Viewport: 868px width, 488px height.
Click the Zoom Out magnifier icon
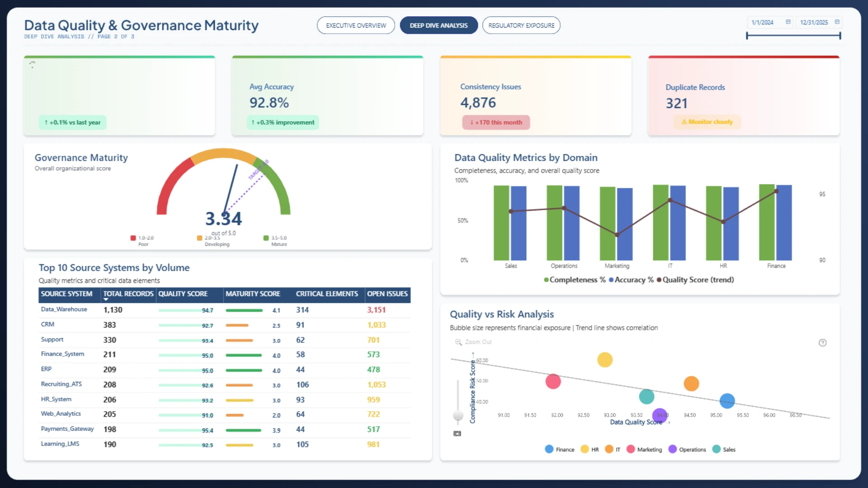[x=458, y=342]
